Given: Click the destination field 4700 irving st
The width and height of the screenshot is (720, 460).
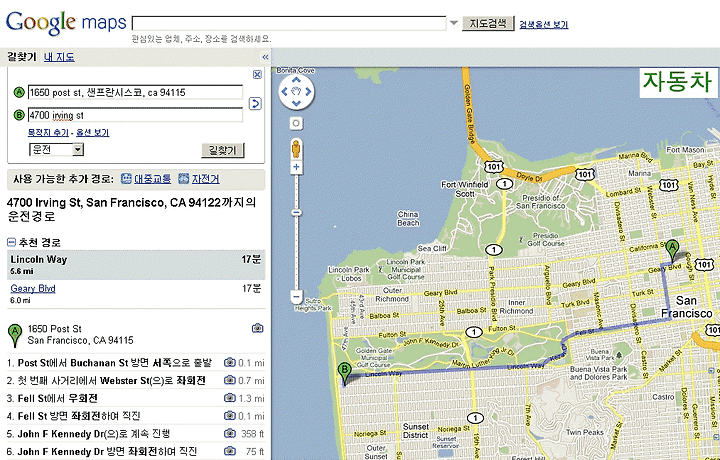Looking at the screenshot, I should coord(135,115).
